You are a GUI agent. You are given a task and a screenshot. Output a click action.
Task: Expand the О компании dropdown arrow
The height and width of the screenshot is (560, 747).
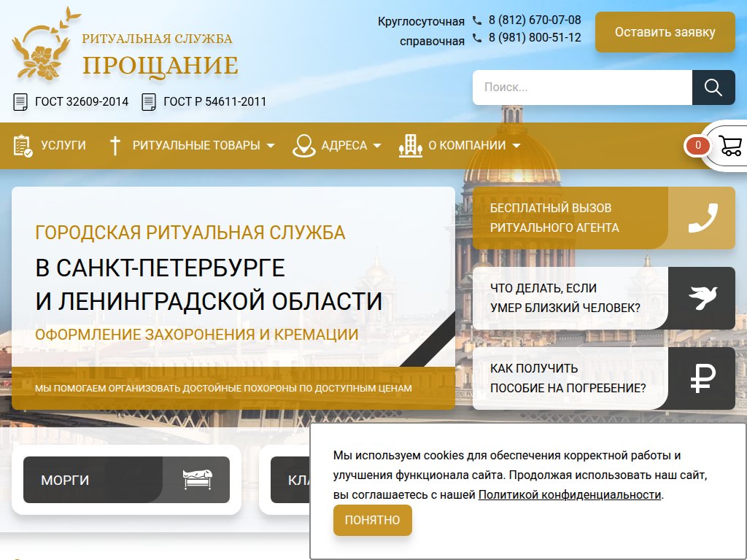(516, 146)
